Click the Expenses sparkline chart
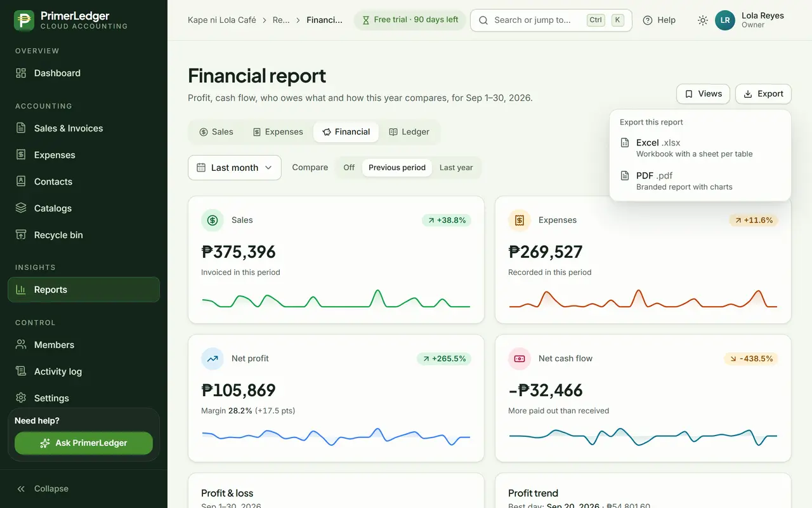 pyautogui.click(x=643, y=299)
